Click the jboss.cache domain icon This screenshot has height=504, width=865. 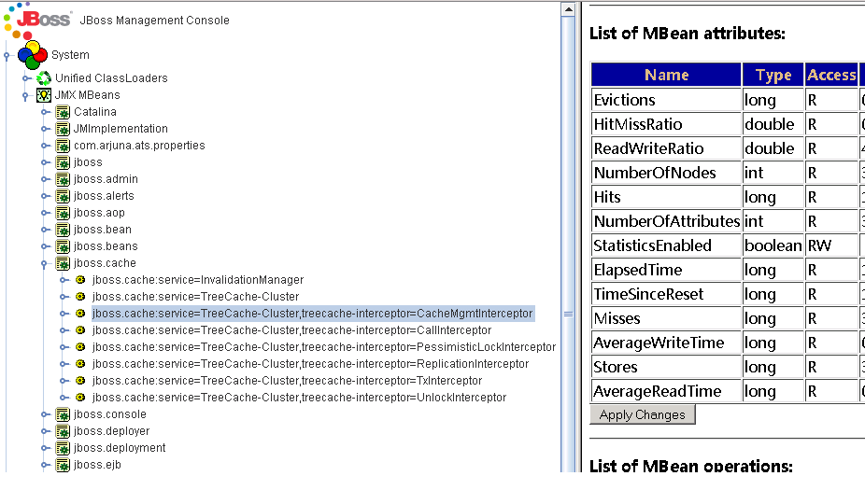pyautogui.click(x=63, y=263)
